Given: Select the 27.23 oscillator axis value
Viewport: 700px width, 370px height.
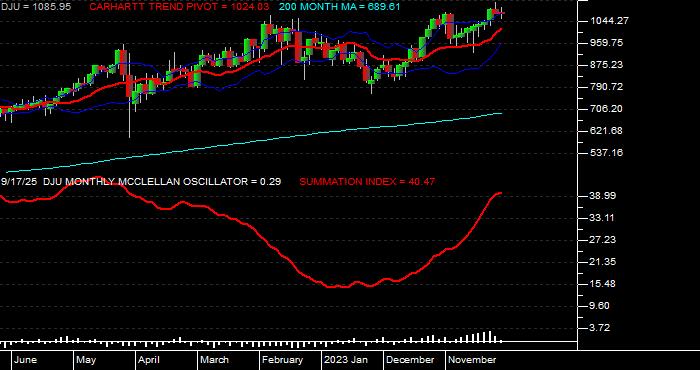Looking at the screenshot, I should coord(603,240).
